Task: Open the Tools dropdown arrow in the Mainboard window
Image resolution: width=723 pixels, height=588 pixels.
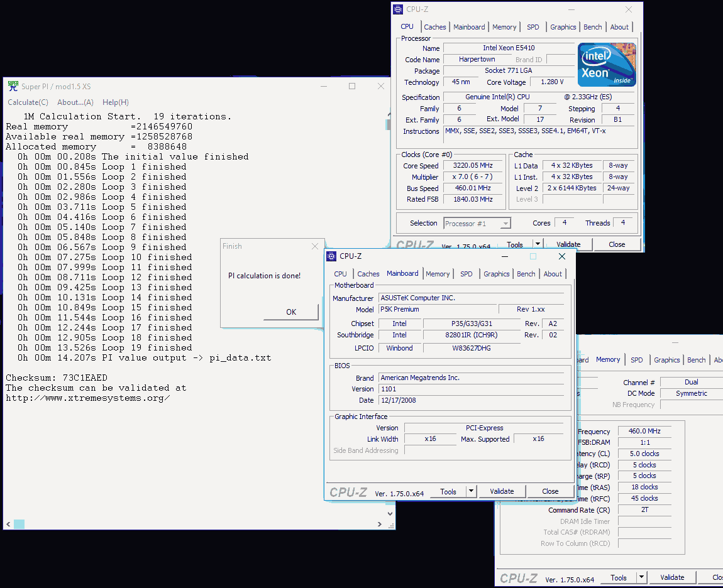Action: pos(471,491)
